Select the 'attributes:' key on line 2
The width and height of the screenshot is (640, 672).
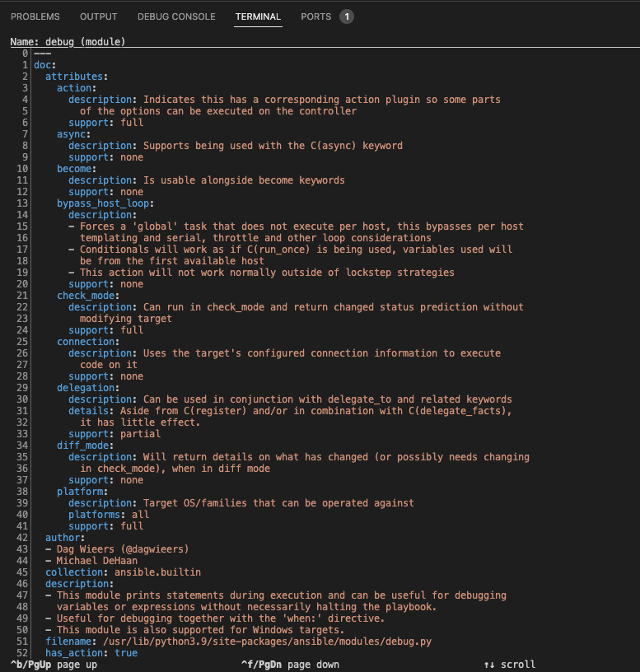tap(77, 77)
